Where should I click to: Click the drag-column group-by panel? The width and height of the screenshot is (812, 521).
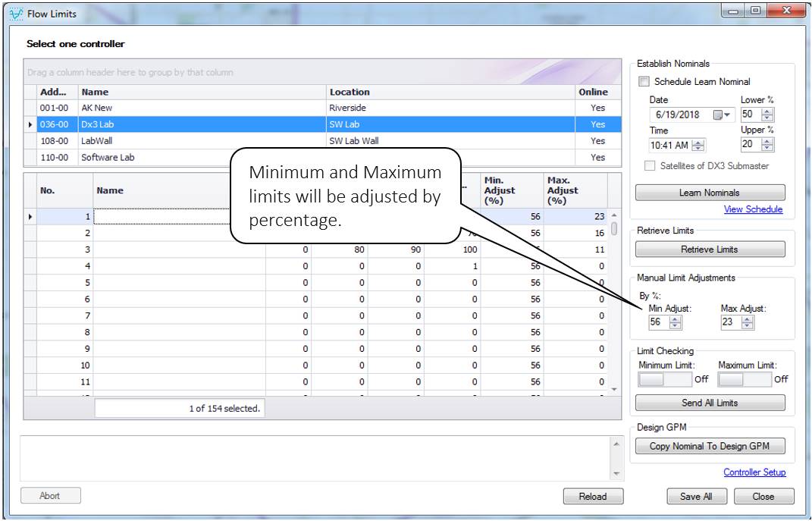click(323, 72)
